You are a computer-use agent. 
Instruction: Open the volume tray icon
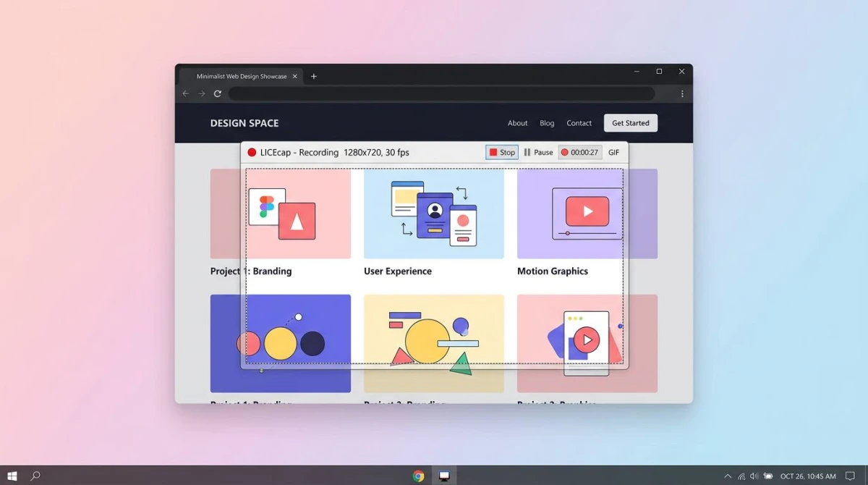(754, 476)
